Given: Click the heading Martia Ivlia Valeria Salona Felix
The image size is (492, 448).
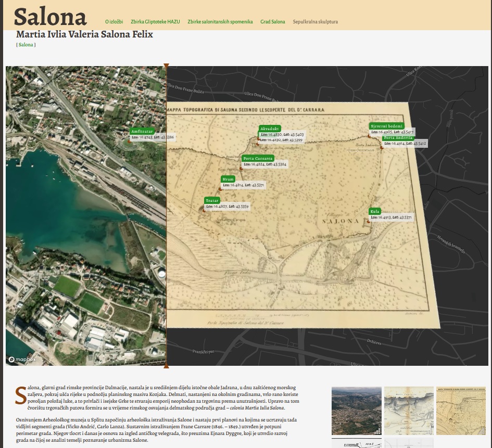Looking at the screenshot, I should 84,34.
